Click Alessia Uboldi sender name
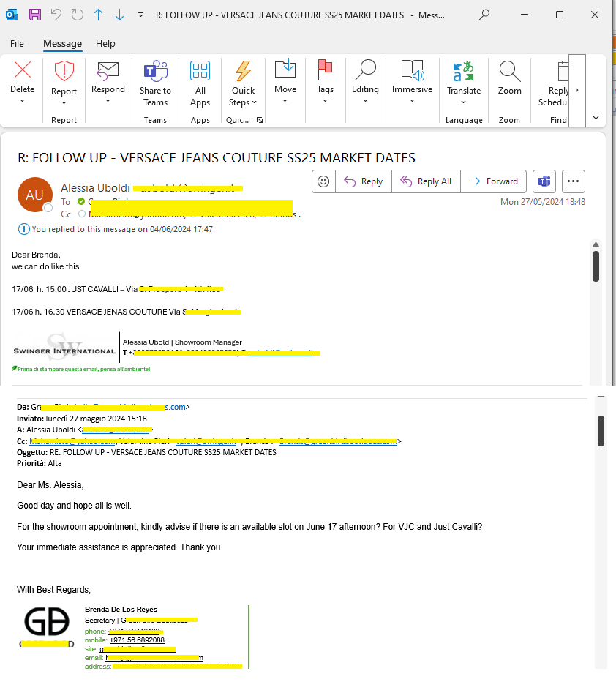Screen dimensions: 616x682 95,188
